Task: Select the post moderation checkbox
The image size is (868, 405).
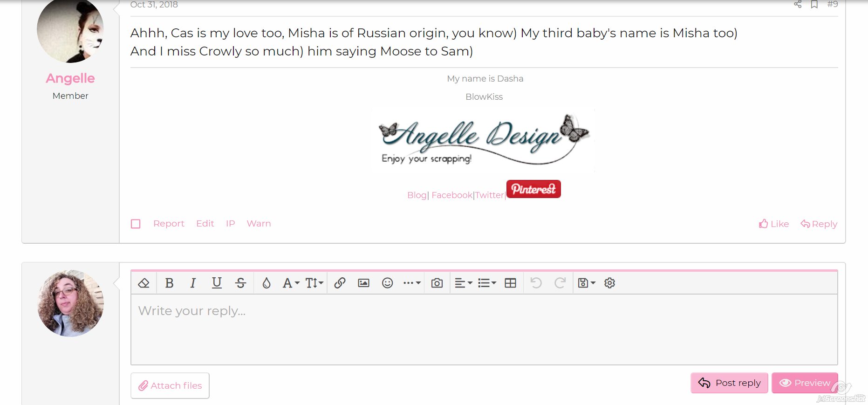Action: [x=136, y=224]
